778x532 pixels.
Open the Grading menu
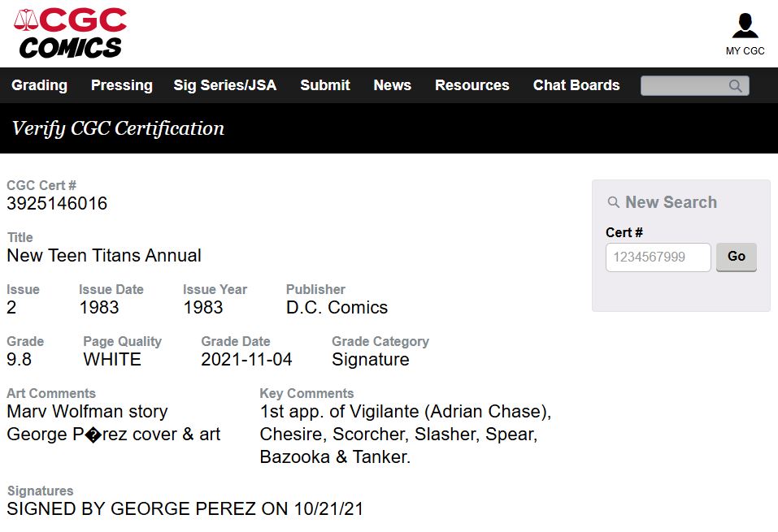(x=39, y=85)
